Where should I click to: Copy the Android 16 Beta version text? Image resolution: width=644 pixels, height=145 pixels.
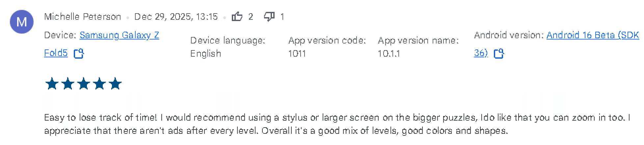tap(499, 53)
